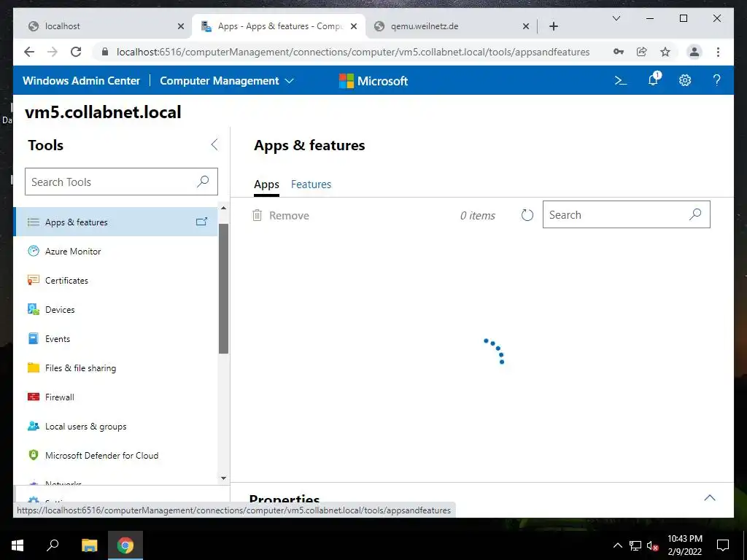
Task: Click the Local users & groups icon
Action: (x=34, y=426)
